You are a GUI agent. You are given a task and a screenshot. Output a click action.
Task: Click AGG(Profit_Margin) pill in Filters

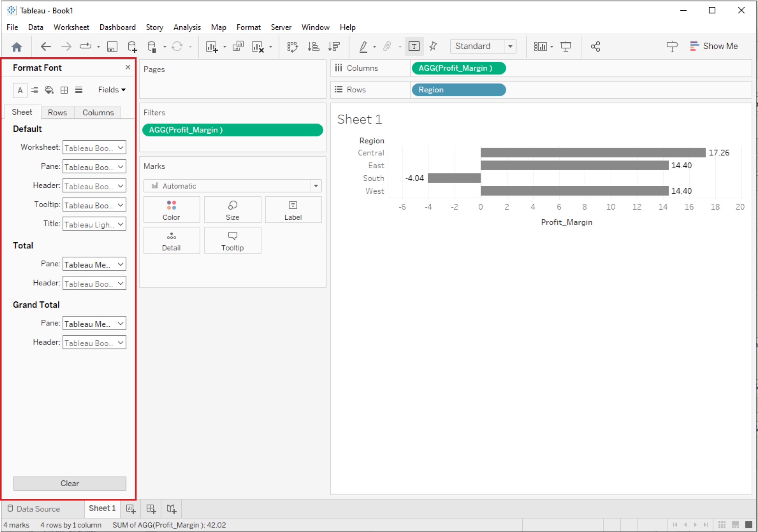(232, 130)
